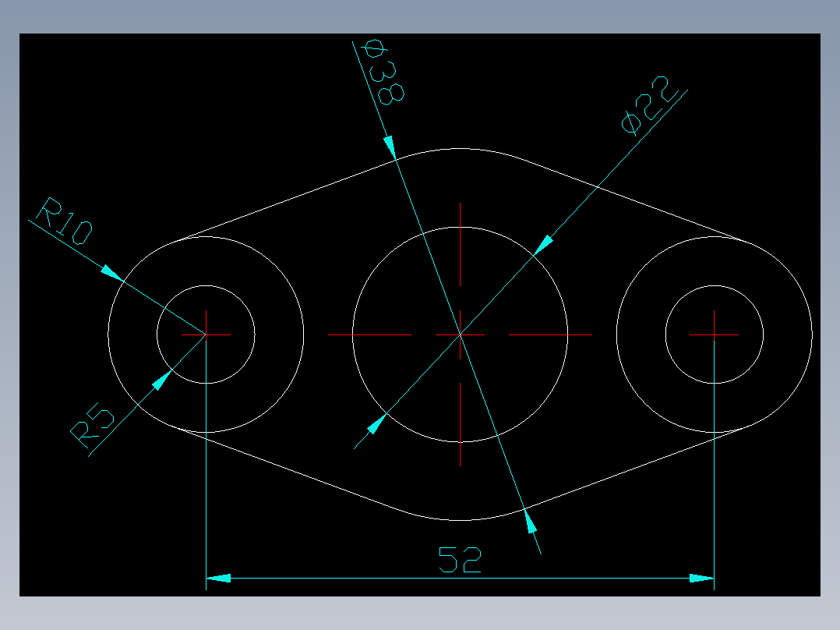Select the 52 linear dimension text
The height and width of the screenshot is (630, 840).
pos(460,560)
